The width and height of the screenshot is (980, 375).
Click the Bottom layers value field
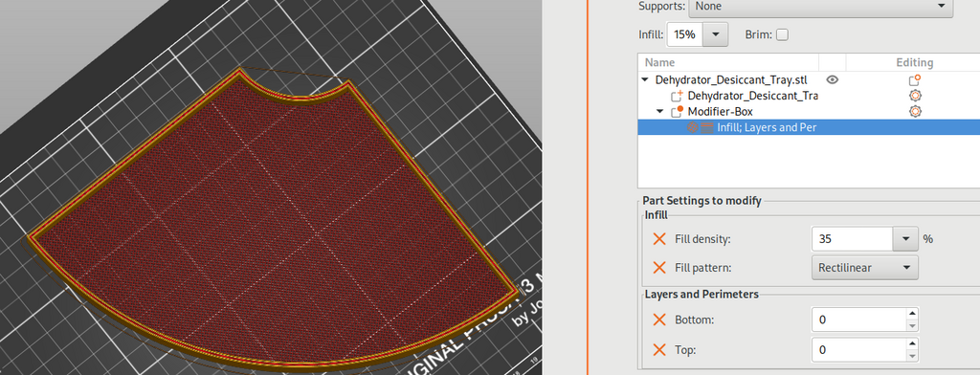858,320
